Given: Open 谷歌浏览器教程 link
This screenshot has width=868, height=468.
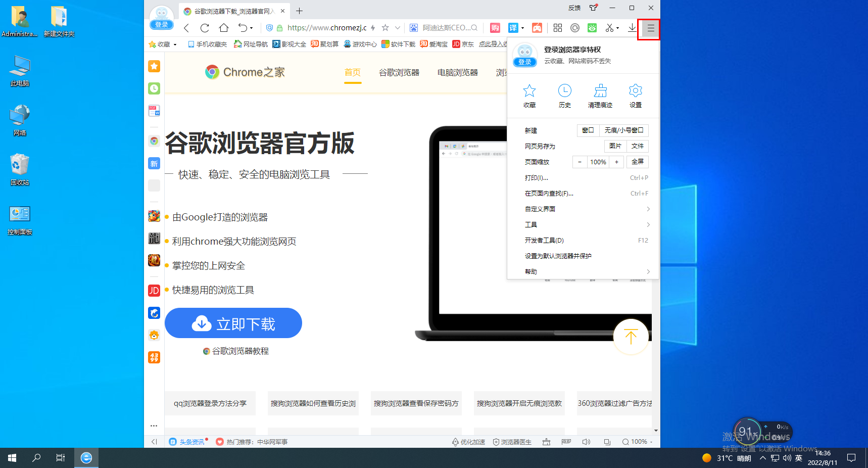Looking at the screenshot, I should pos(236,351).
